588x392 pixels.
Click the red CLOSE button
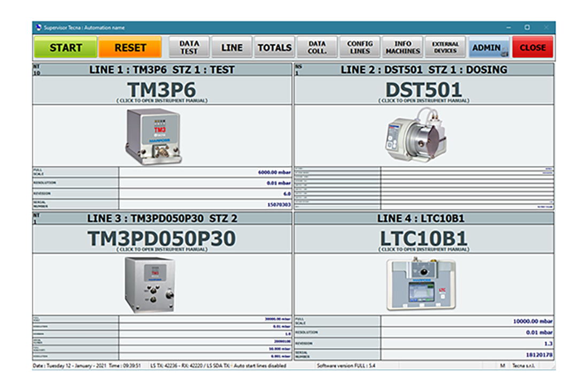532,47
